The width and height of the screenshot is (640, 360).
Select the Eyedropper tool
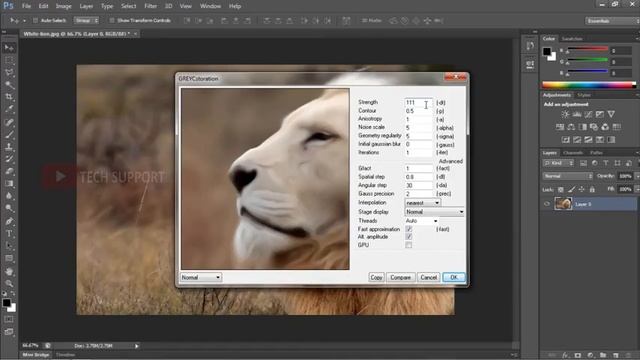coord(9,109)
